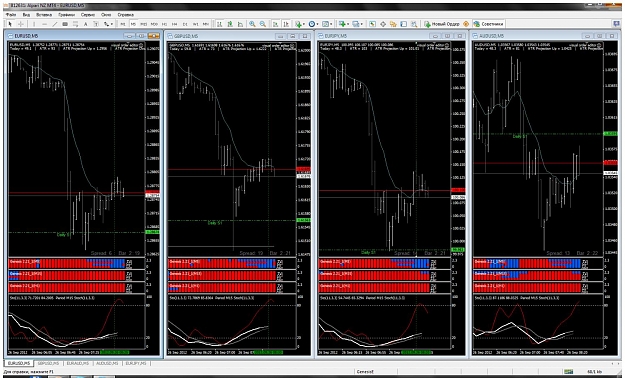Open the periods clock dropdown
This screenshot has width=625, height=378.
(x=314, y=24)
